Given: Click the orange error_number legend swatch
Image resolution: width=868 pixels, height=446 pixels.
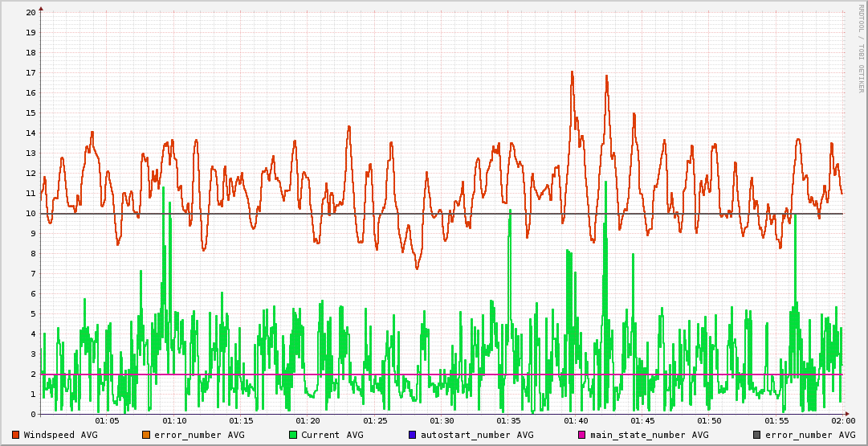Looking at the screenshot, I should [x=145, y=435].
